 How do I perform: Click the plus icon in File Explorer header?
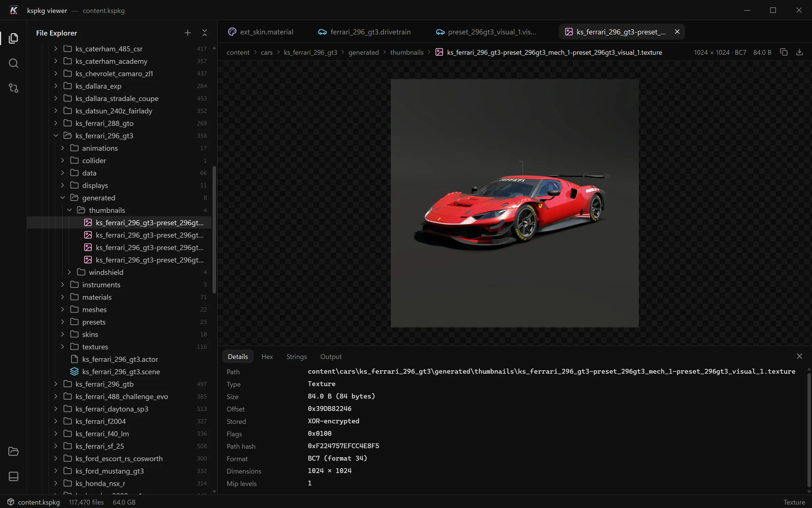(x=187, y=33)
